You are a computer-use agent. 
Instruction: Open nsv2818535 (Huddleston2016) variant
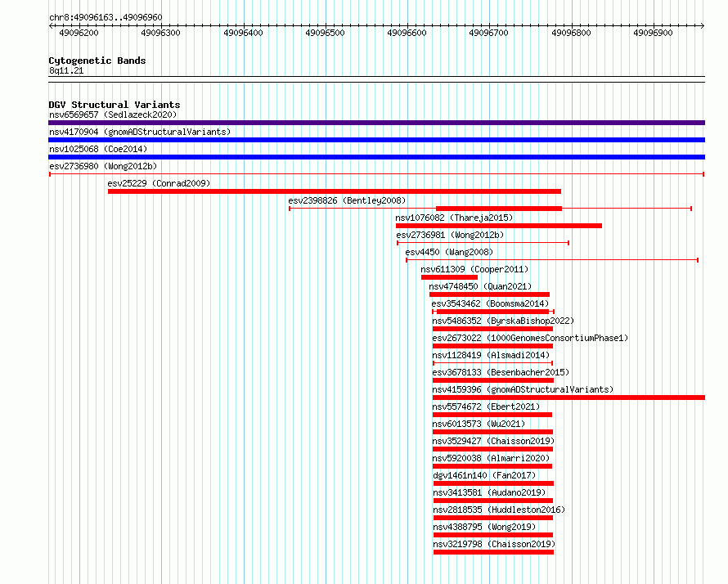499,510
